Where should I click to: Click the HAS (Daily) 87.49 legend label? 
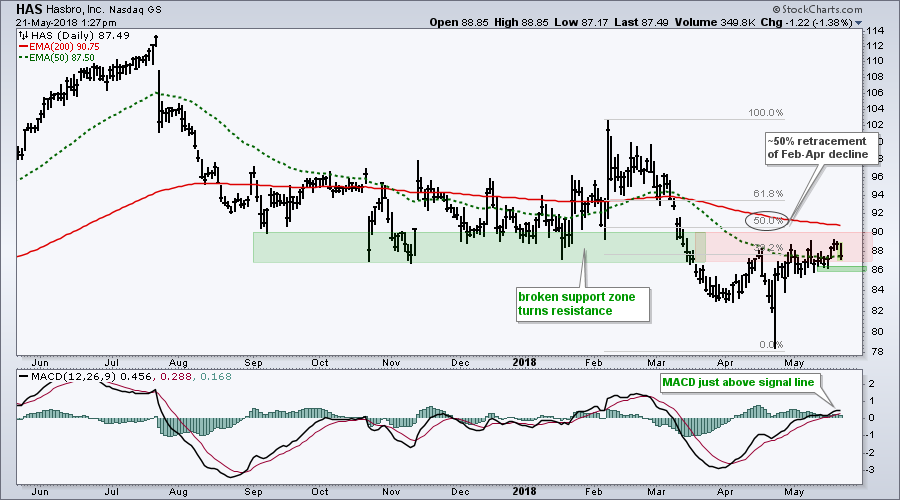(x=80, y=36)
